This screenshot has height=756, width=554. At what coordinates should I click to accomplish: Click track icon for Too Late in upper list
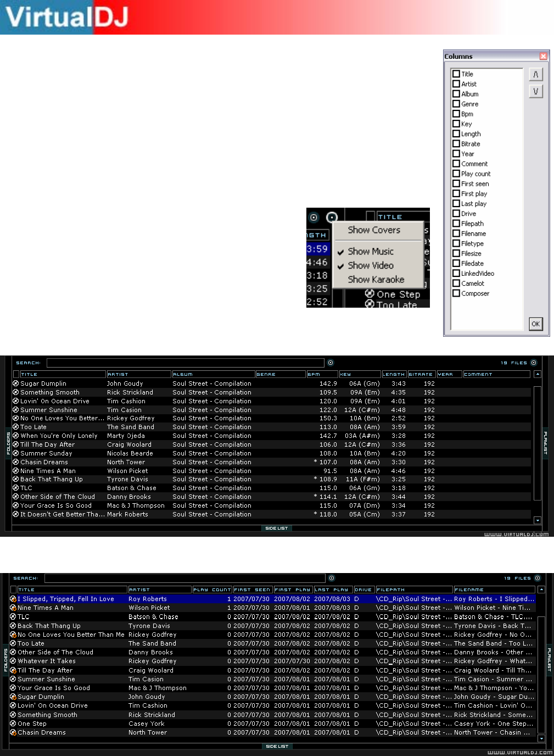click(x=16, y=427)
